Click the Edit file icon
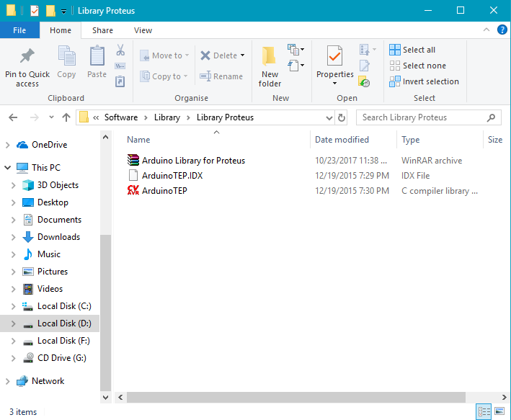This screenshot has width=511, height=420. [365, 66]
